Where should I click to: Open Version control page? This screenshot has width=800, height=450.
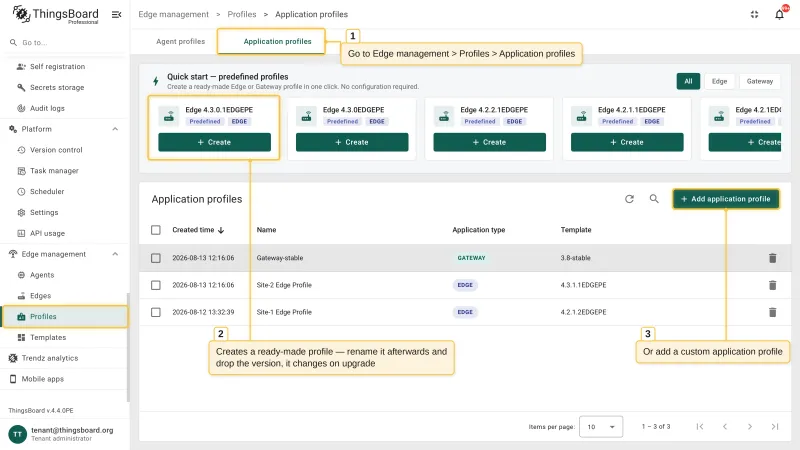click(56, 150)
